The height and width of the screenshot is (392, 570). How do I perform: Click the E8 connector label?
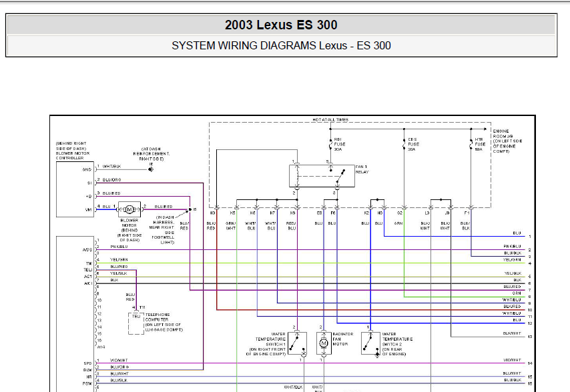tap(319, 213)
